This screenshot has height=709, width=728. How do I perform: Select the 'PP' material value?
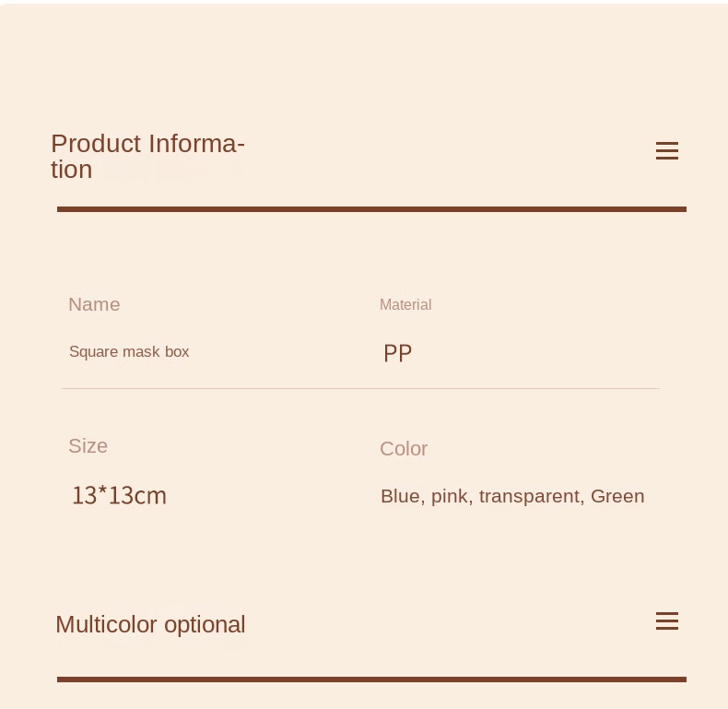[x=397, y=353]
